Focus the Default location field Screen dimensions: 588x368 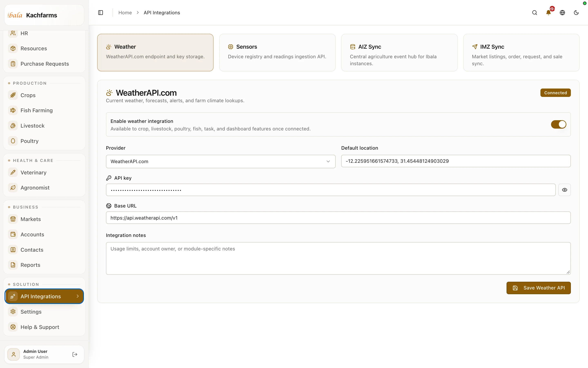456,161
